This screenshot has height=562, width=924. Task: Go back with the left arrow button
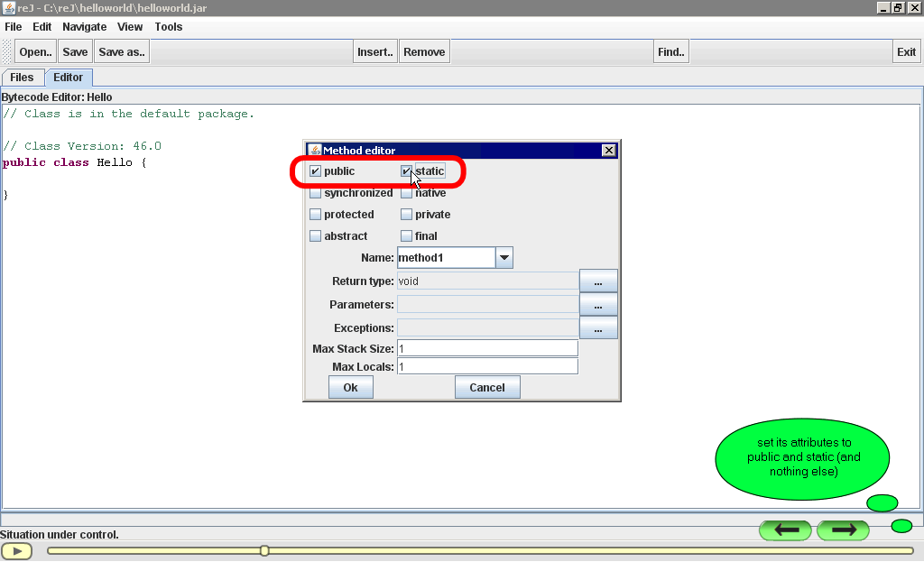tap(786, 530)
